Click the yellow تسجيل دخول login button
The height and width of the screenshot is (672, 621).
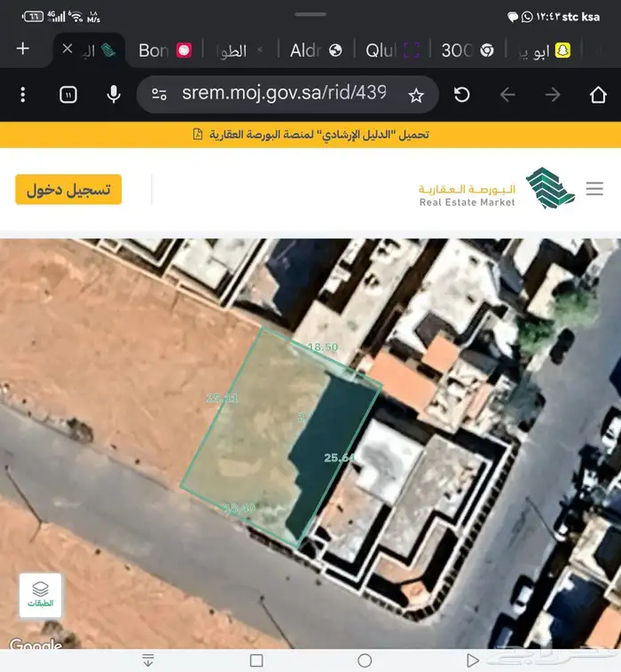(x=68, y=190)
